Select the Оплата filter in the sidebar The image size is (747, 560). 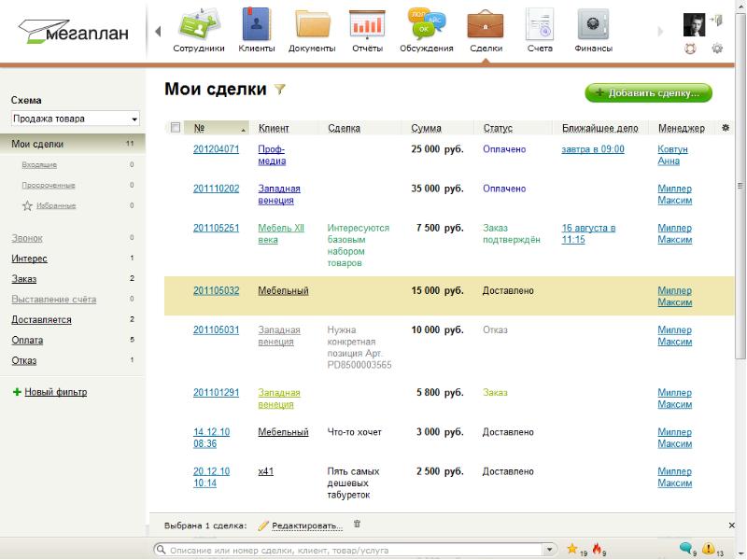coord(27,341)
